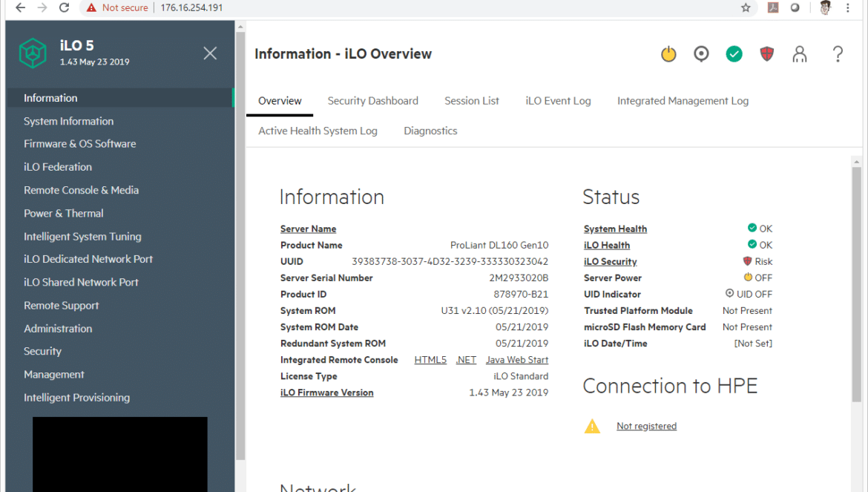Click the red security shield icon in header
Image resolution: width=868 pixels, height=492 pixels.
click(x=766, y=53)
